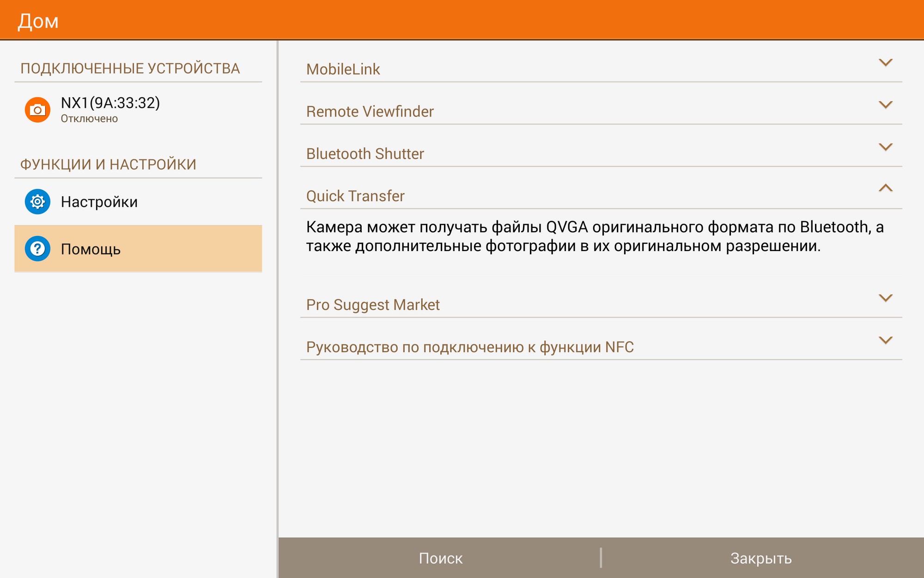Select the Помощь menu item
This screenshot has width=924, height=578.
coord(91,249)
